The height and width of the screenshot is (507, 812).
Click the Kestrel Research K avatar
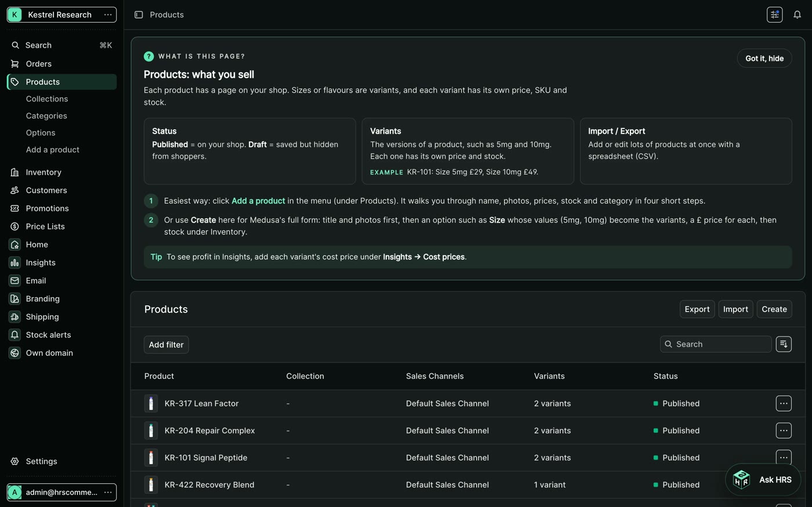tap(14, 15)
